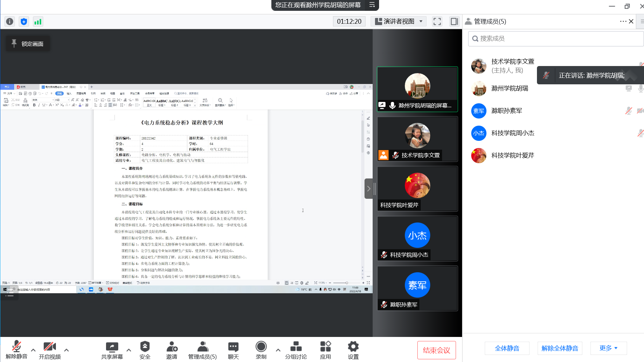Unmute microphone via 解除静音
Viewport: 644px width, 362px height.
(x=16, y=350)
